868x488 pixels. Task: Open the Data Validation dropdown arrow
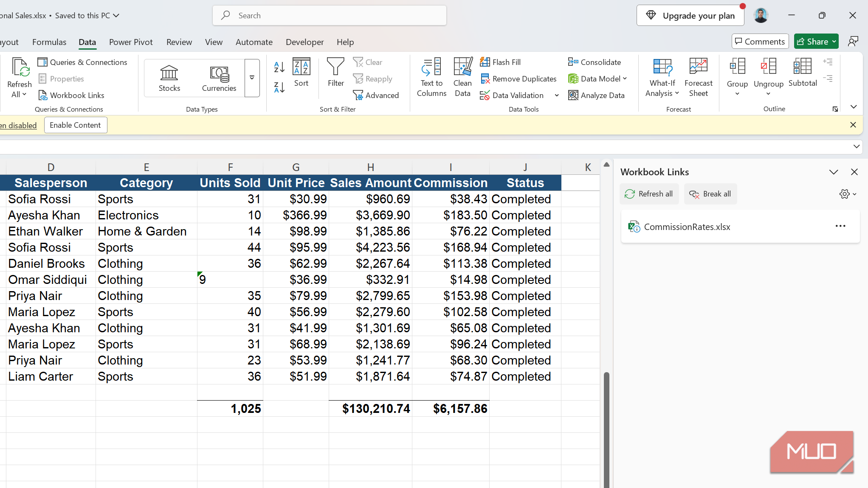[556, 95]
